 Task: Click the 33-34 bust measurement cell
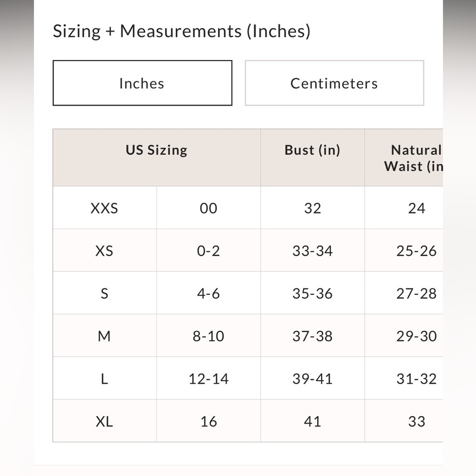(x=312, y=250)
